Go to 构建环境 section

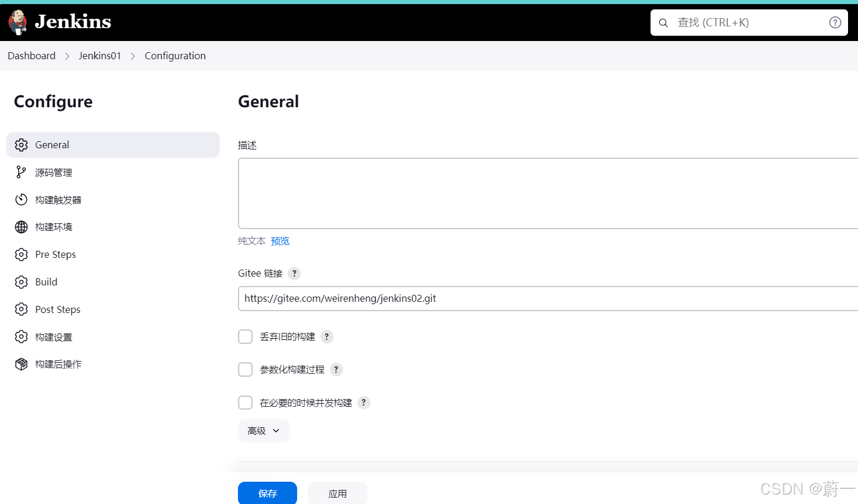[113, 227]
